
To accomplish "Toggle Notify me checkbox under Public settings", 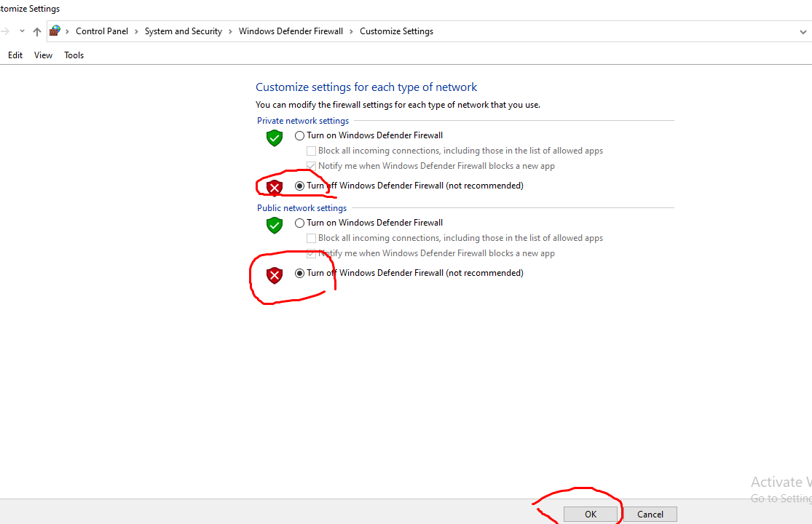I will tap(311, 253).
